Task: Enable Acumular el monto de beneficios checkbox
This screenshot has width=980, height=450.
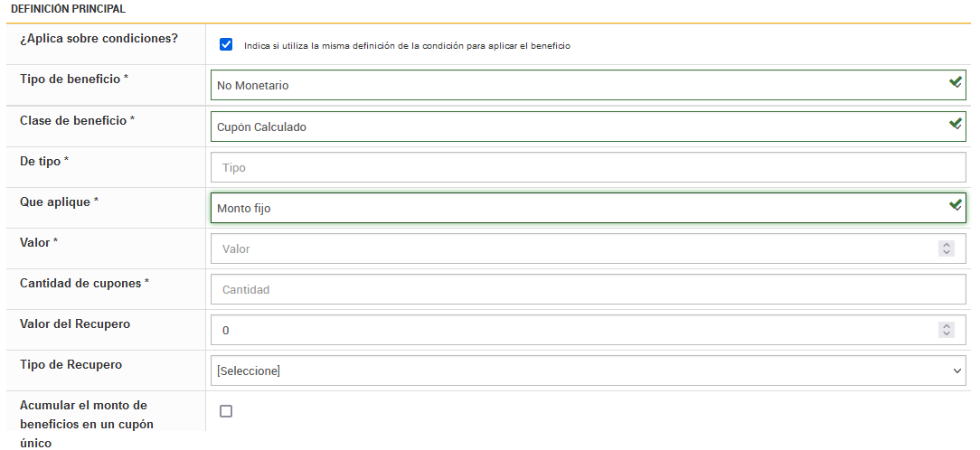Action: pyautogui.click(x=226, y=411)
